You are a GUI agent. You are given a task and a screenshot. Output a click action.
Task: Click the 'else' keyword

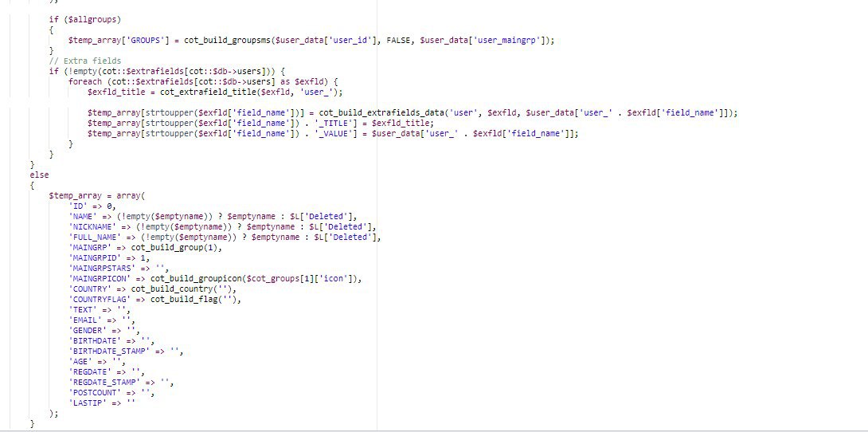click(39, 175)
